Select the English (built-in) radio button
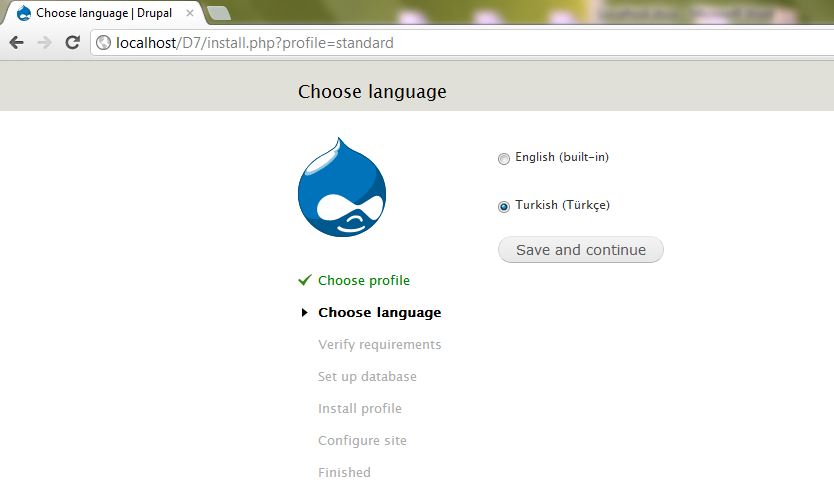This screenshot has width=834, height=500. 503,159
